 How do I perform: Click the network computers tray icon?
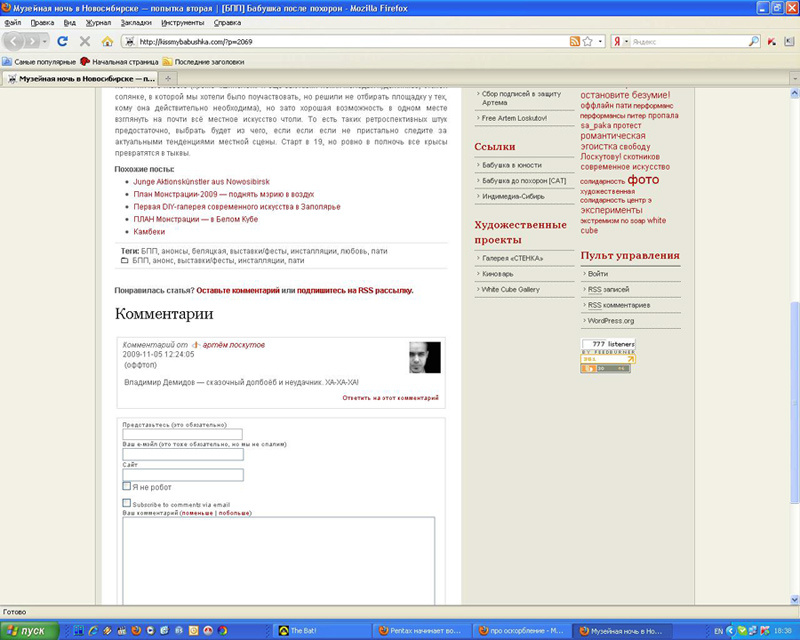tap(753, 631)
